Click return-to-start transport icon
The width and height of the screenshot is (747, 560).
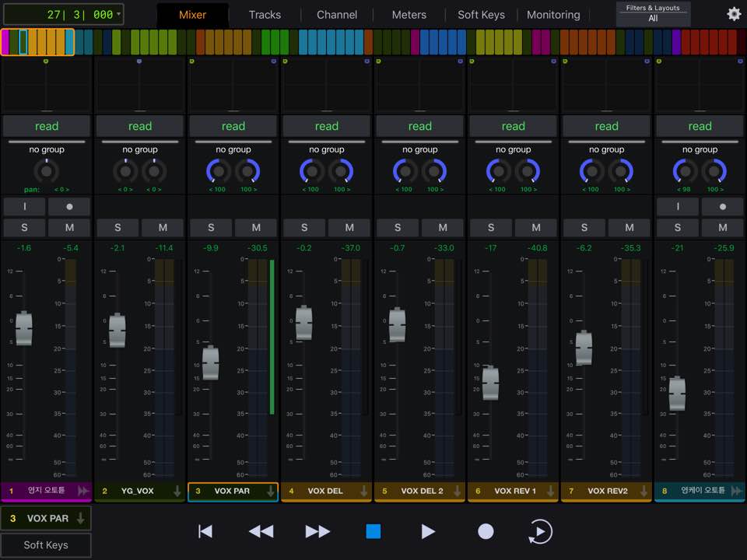point(205,531)
